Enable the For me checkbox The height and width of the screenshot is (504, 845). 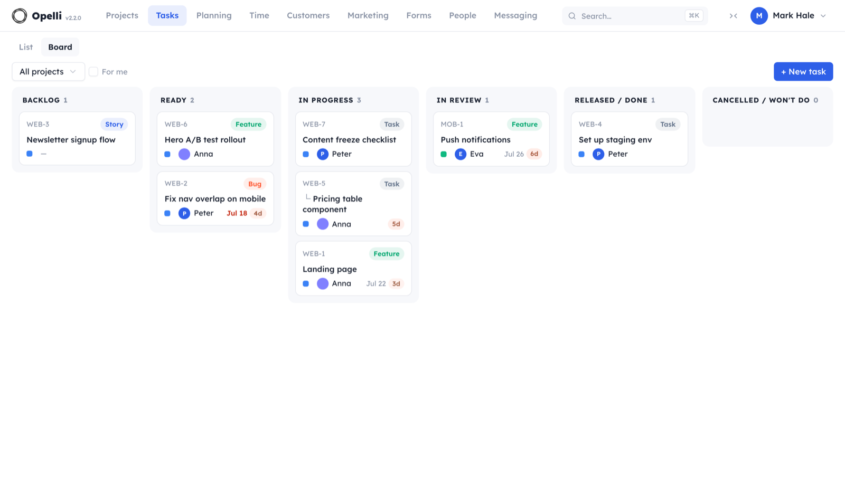click(x=93, y=72)
